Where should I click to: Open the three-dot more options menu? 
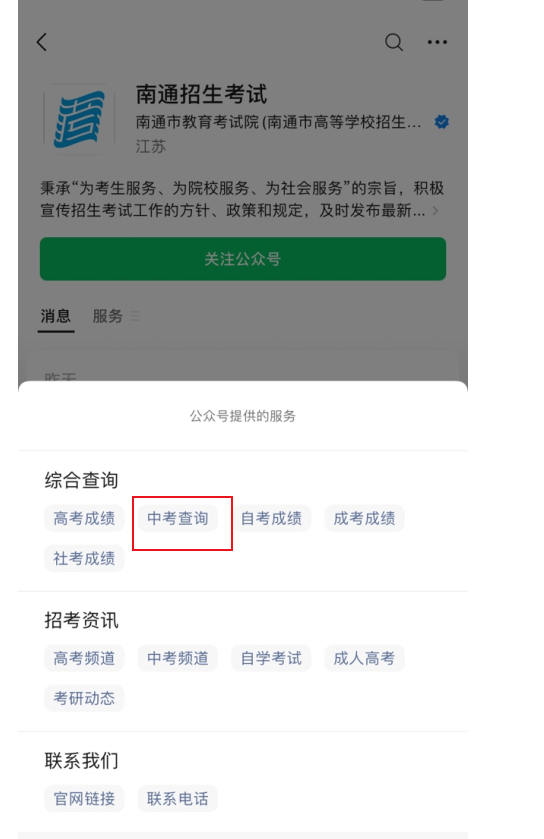(437, 42)
